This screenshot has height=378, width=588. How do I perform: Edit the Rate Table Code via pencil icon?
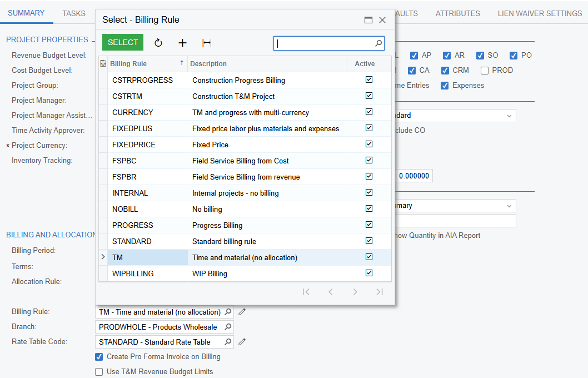pos(242,341)
